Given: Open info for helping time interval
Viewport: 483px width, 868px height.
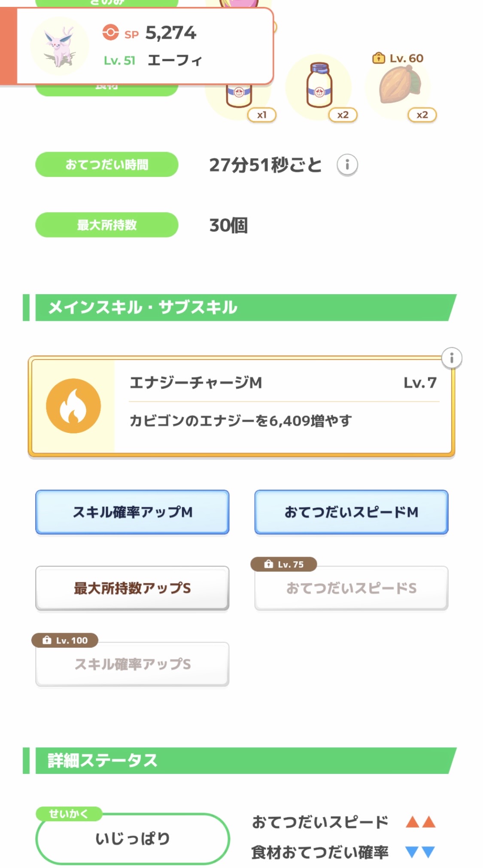Looking at the screenshot, I should point(347,164).
